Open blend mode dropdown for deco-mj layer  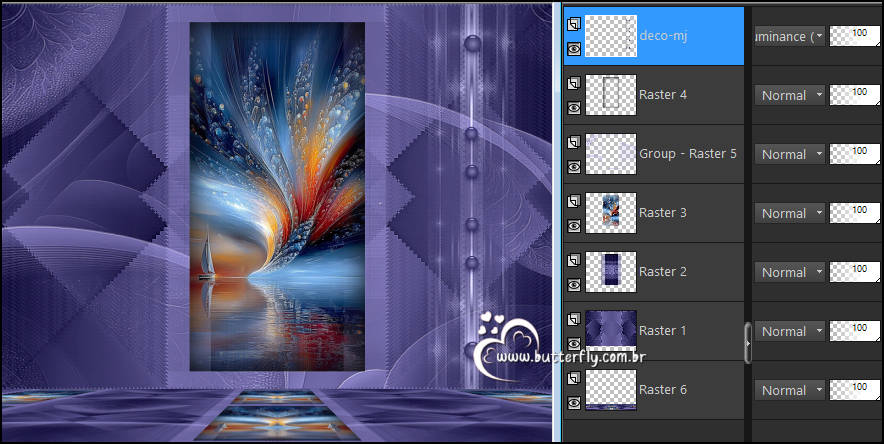pos(789,36)
